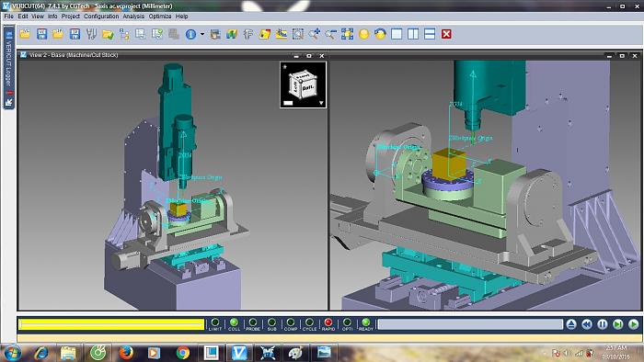Click the yellow animation speed slider
Image resolution: width=644 pixels, height=362 pixels.
click(111, 324)
